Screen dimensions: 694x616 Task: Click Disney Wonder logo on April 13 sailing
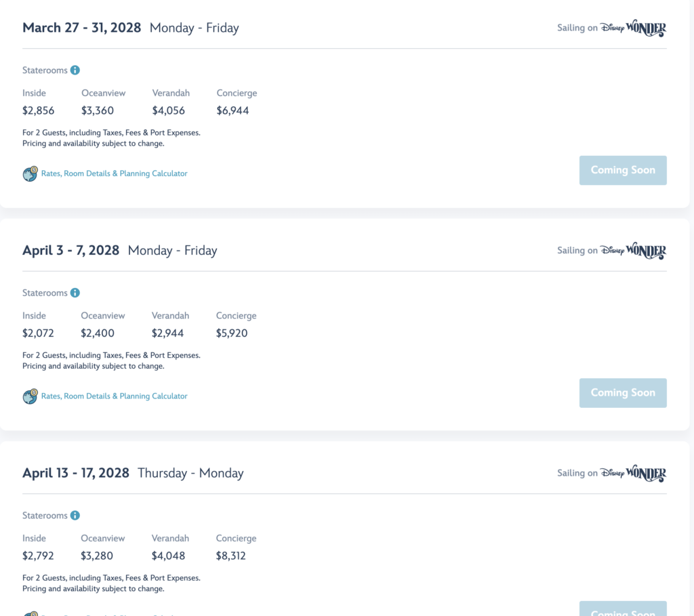click(634, 473)
